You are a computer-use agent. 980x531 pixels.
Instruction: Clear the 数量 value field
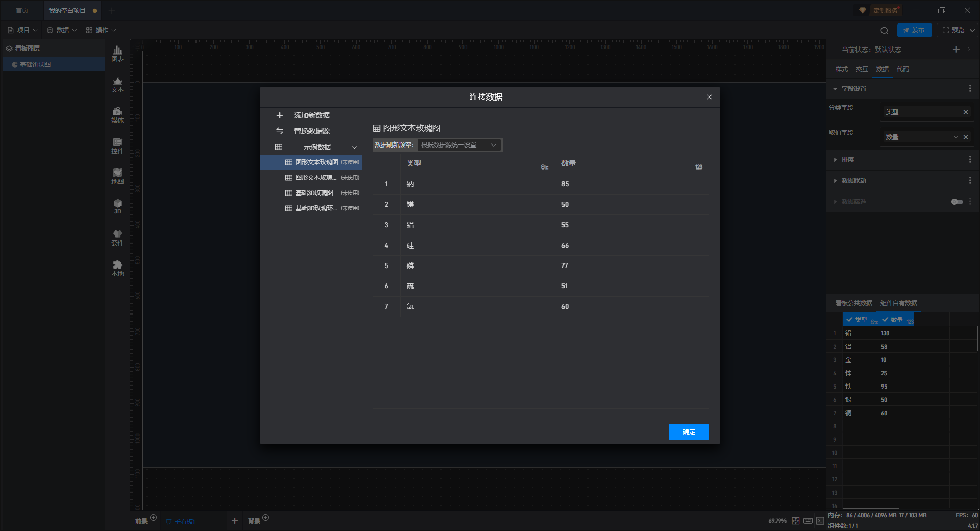[966, 137]
